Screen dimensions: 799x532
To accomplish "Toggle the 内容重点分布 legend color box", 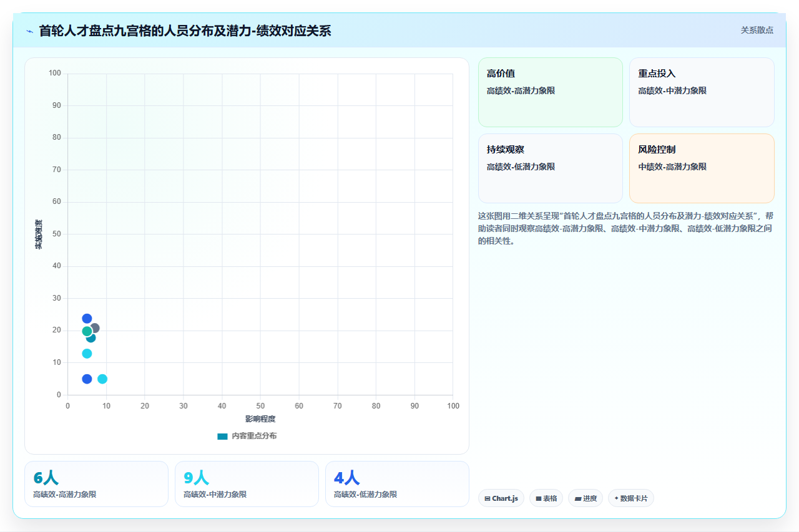I will point(222,436).
